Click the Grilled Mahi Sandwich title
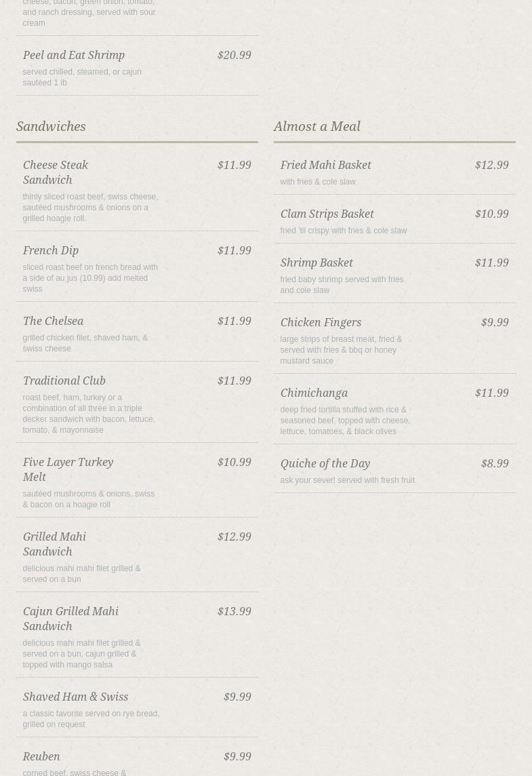This screenshot has width=532, height=776. [x=54, y=544]
